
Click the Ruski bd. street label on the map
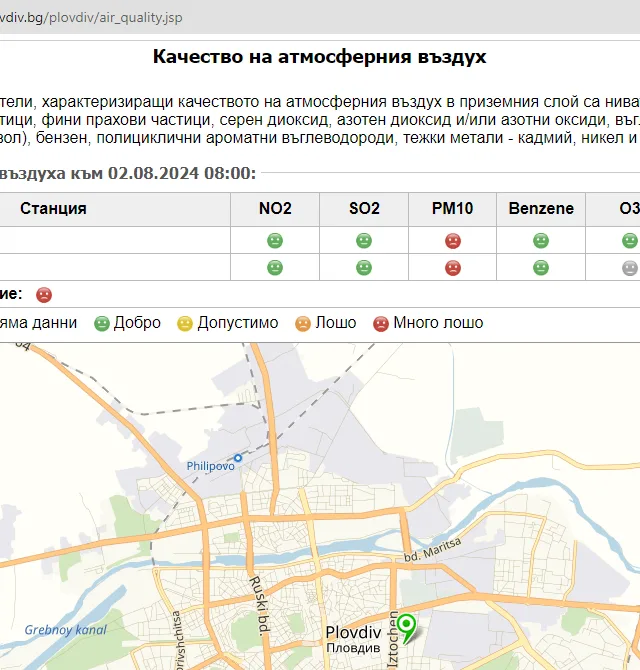pos(259,605)
